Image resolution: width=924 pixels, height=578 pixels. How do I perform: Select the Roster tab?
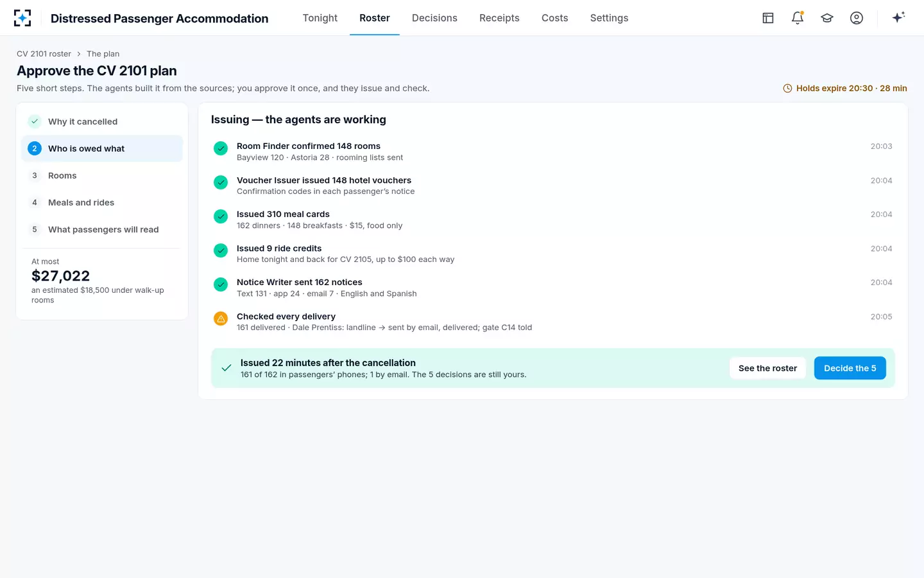(375, 18)
